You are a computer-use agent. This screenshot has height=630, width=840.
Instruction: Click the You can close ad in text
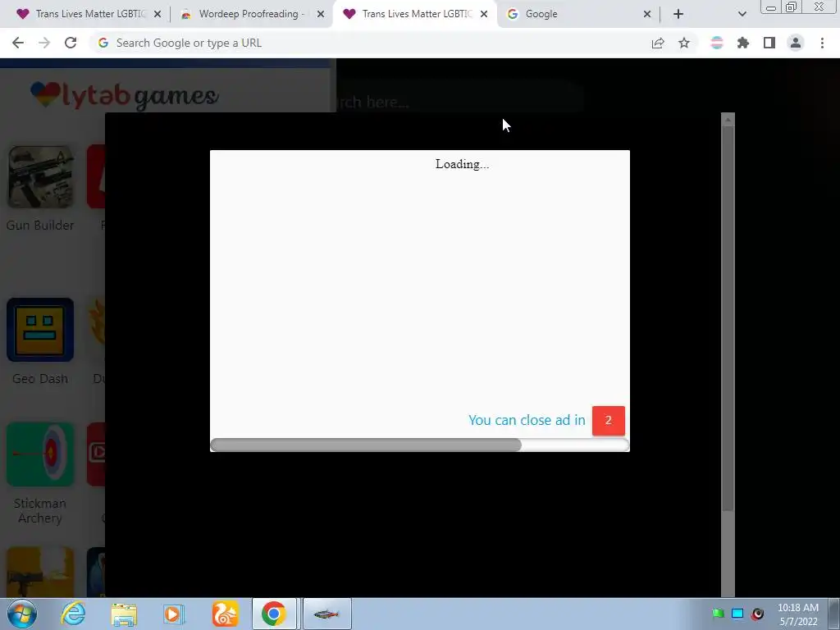tap(527, 420)
